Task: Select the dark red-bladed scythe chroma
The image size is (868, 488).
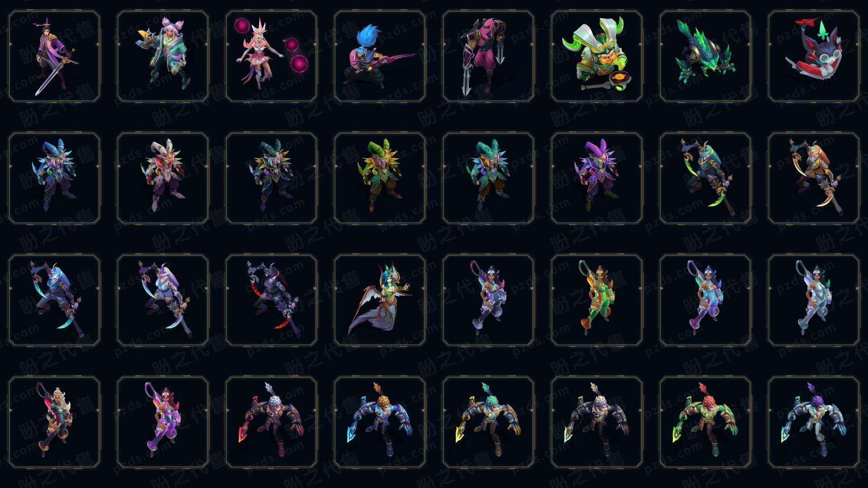Action: click(x=271, y=300)
